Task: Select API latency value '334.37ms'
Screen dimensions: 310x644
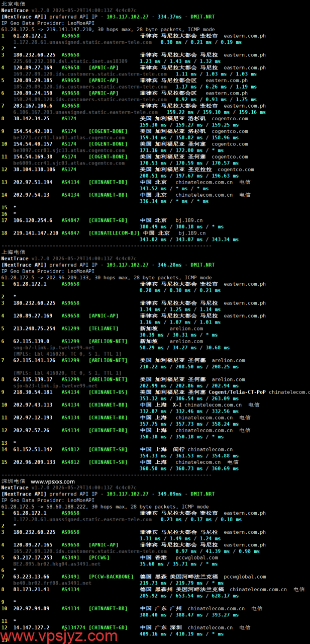Action: pyautogui.click(x=168, y=17)
